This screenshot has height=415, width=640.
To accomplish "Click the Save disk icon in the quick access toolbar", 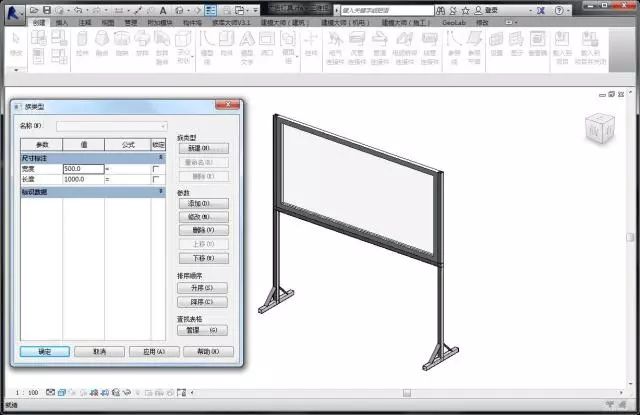I will (x=47, y=10).
